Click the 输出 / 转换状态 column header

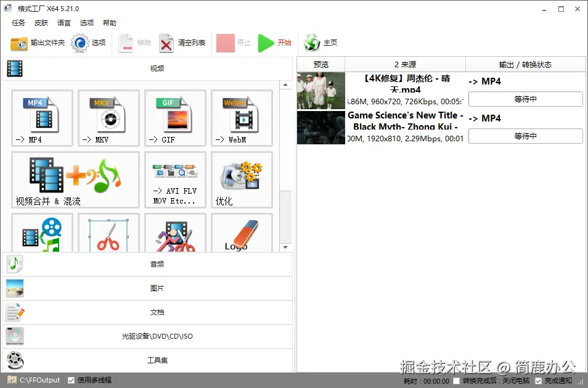point(525,65)
